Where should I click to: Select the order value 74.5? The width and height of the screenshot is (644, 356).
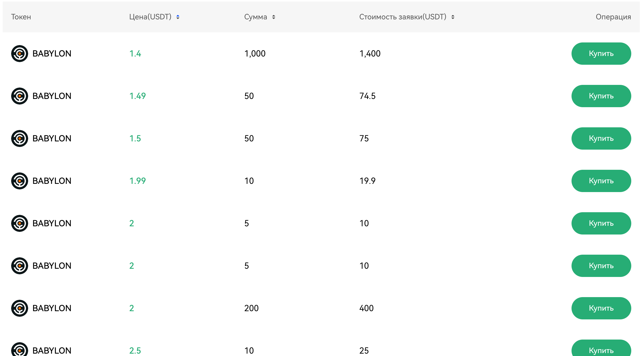tap(367, 96)
